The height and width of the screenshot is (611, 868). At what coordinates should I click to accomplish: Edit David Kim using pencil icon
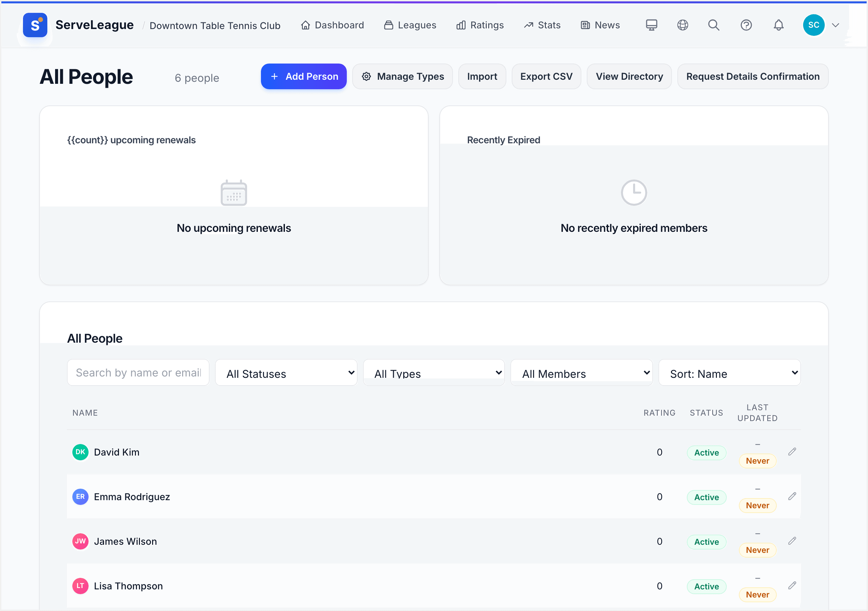pyautogui.click(x=792, y=451)
